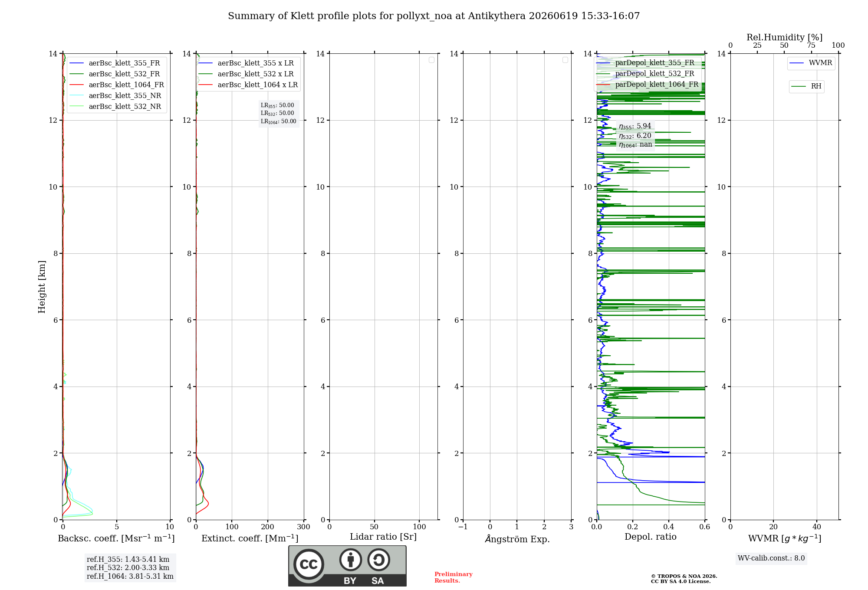
Task: Click the empty legend box in Ångström plot
Action: (565, 60)
